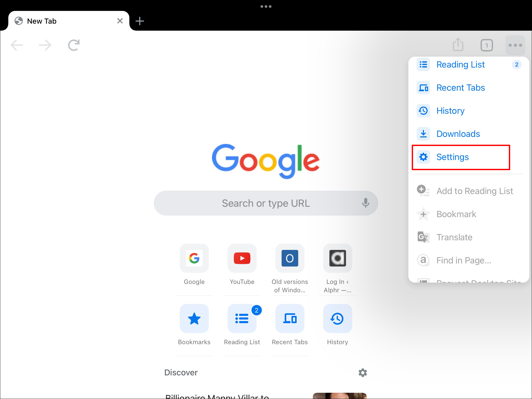The image size is (532, 399).
Task: Close the New Tab tab
Action: (120, 21)
